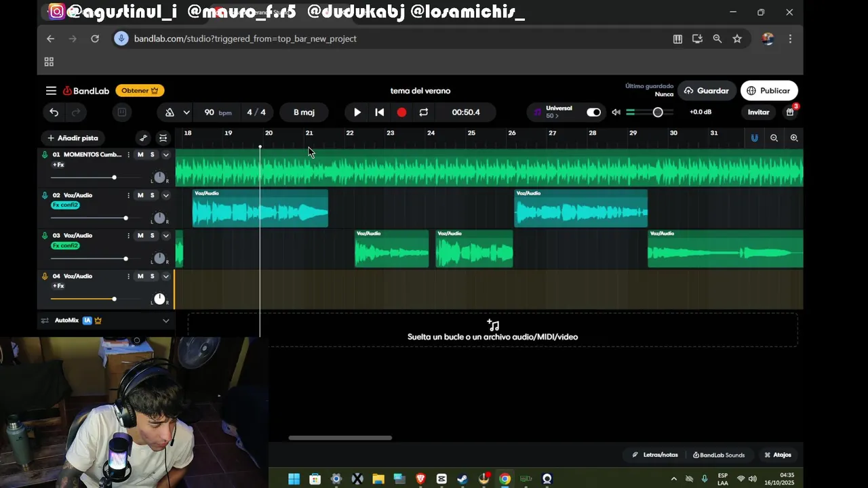
Task: Adjust the master volume slider knob
Action: coord(658,113)
